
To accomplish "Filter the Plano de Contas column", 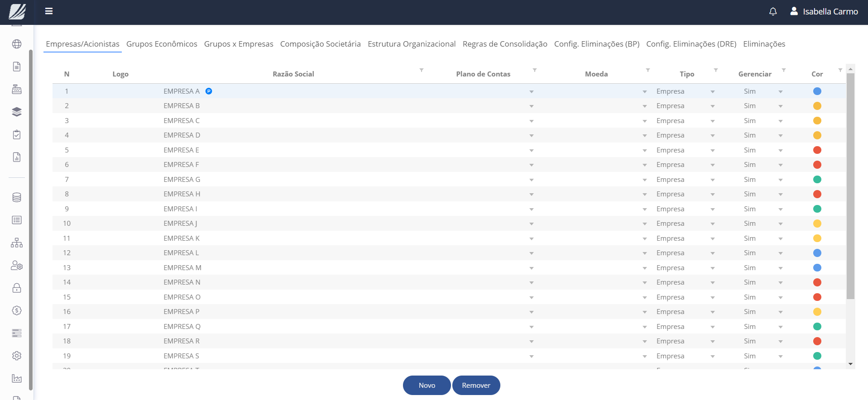I will click(535, 70).
